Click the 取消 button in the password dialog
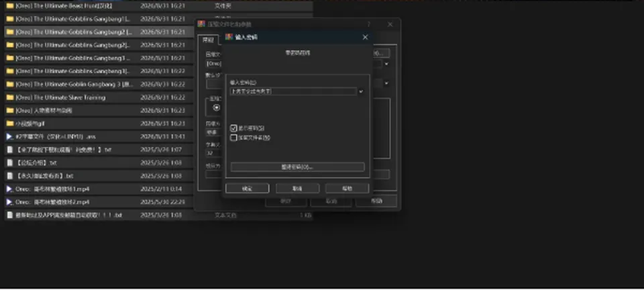644x290 pixels. [297, 189]
